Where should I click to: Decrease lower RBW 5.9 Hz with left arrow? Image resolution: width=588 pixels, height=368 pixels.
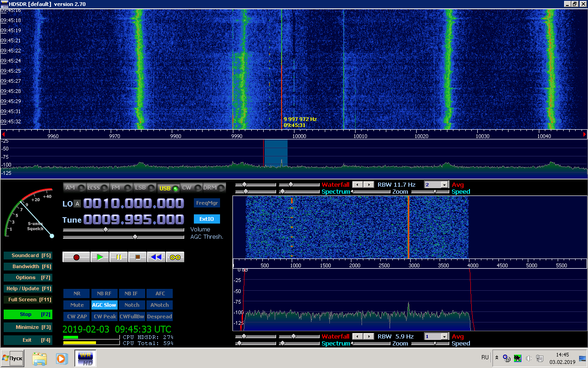coord(358,336)
